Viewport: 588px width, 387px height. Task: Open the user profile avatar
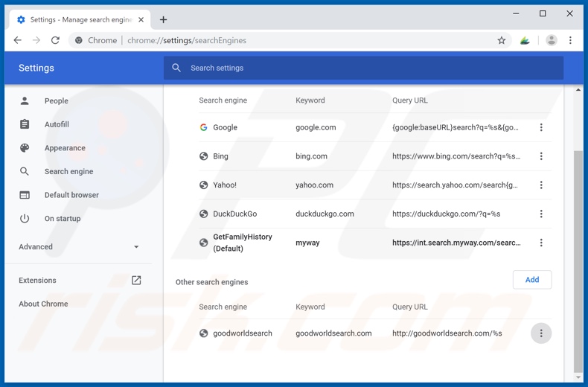click(x=551, y=40)
